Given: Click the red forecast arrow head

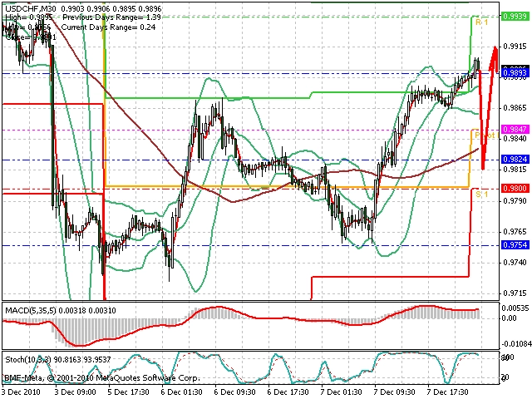Looking at the screenshot, I should [x=495, y=53].
